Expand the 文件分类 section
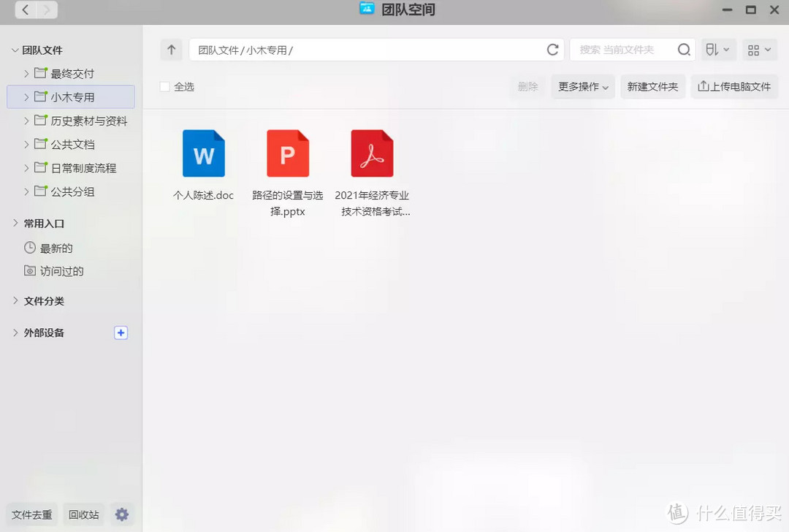 tap(15, 300)
